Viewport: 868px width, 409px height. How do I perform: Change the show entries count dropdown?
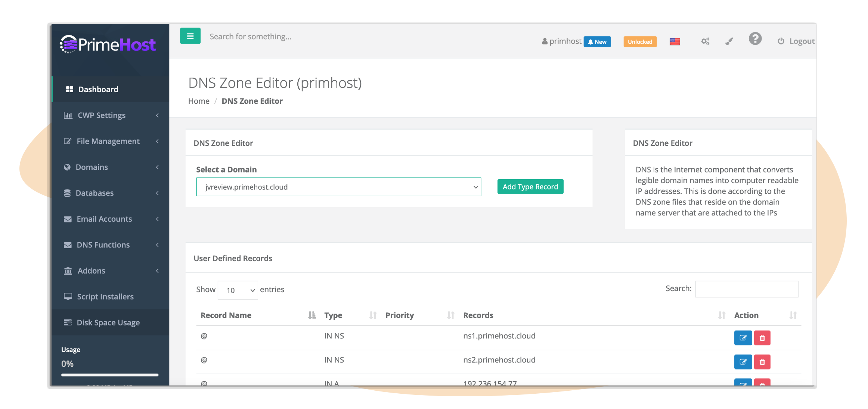click(x=238, y=290)
